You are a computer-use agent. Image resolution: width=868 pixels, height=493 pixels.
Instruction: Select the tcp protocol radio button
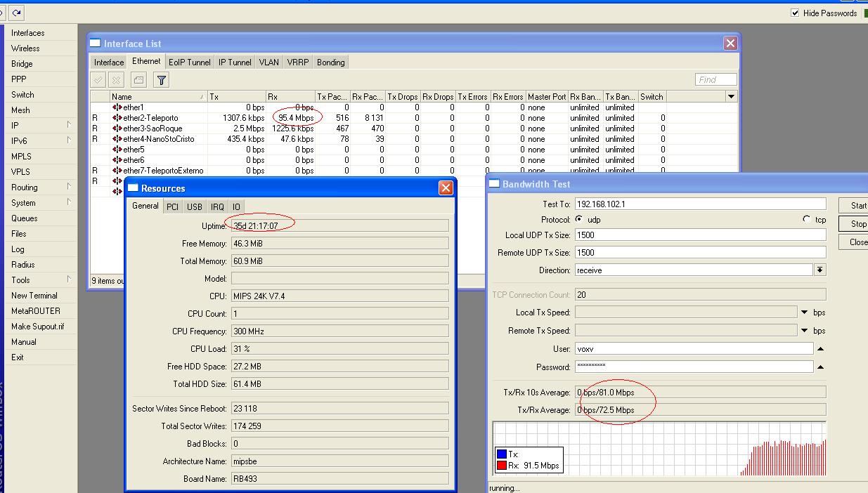pyautogui.click(x=806, y=219)
